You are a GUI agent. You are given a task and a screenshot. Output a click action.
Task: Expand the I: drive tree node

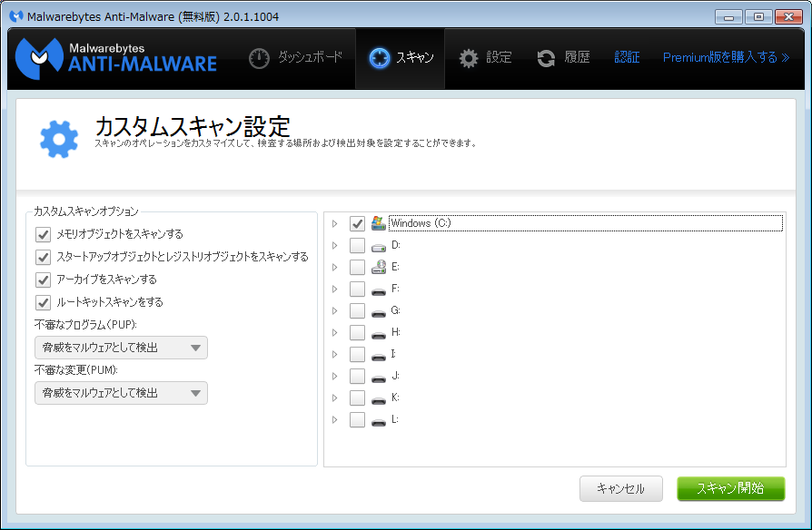[x=335, y=354]
